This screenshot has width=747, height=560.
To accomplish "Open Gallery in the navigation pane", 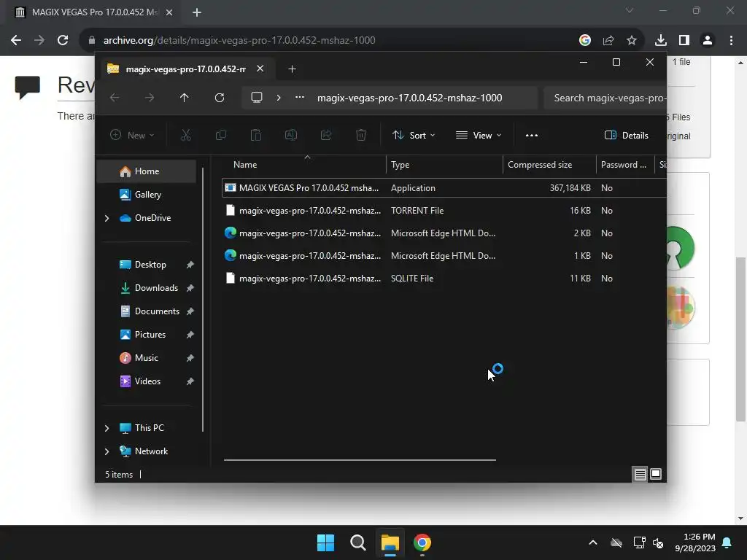I will pos(147,194).
